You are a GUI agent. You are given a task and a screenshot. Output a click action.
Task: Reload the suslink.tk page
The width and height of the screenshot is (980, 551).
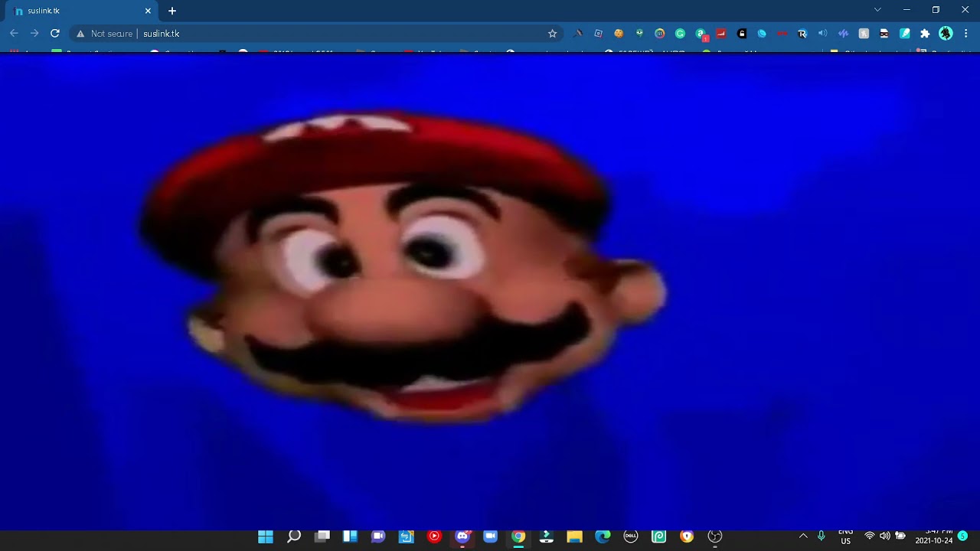(x=55, y=34)
